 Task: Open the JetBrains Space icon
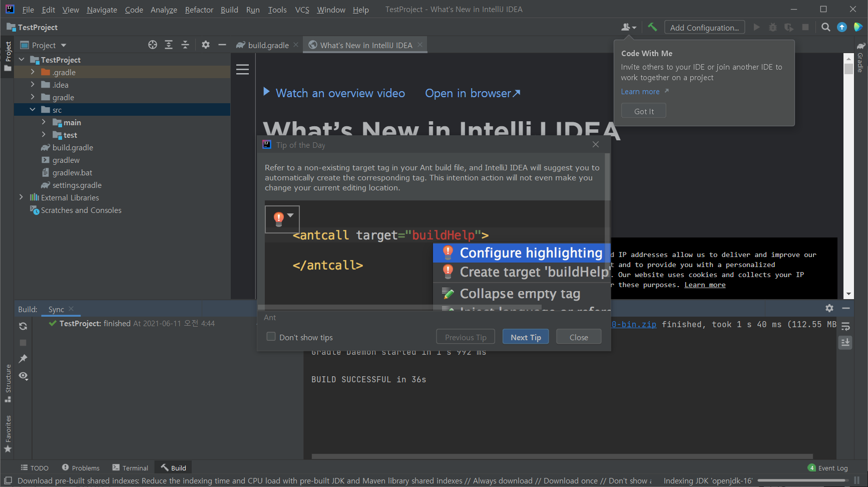pos(858,27)
